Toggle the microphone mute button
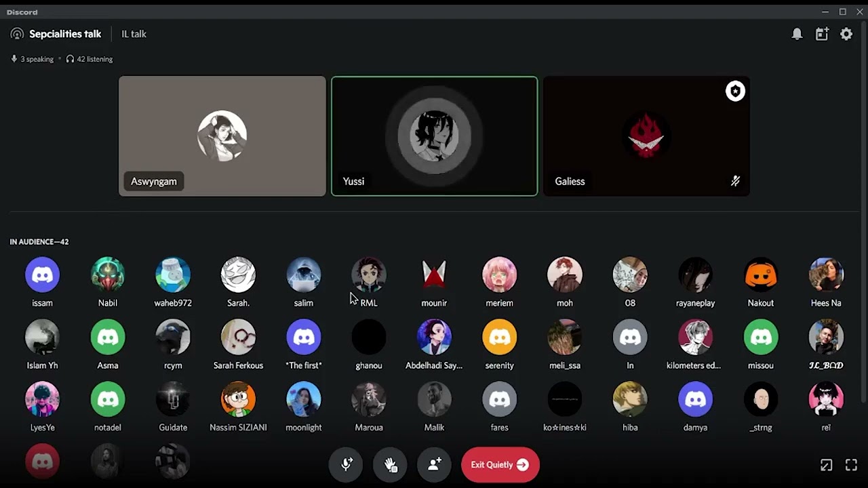 pyautogui.click(x=347, y=464)
